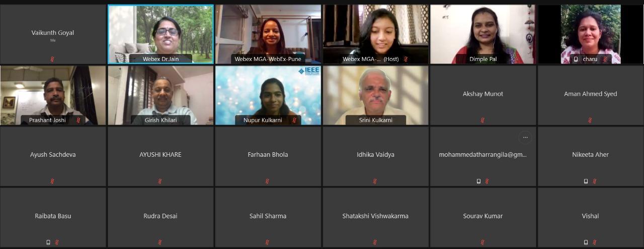Select Akshay Munot participant tile
Image resolution: width=644 pixels, height=249 pixels.
coord(483,95)
